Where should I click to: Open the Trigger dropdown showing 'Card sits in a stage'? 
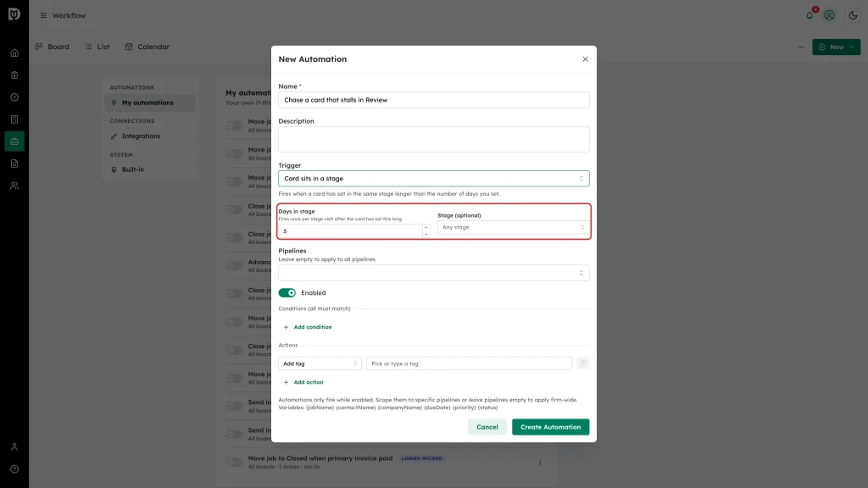coord(433,179)
